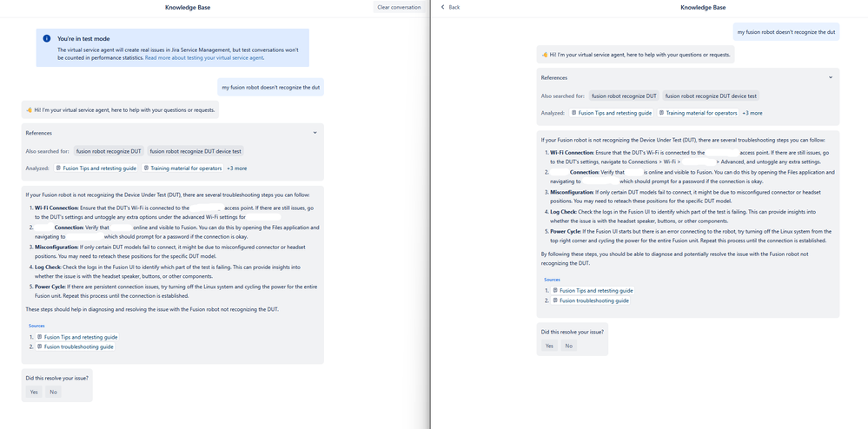Select 'fusion robot recognize DUT' chip in right window

point(625,96)
